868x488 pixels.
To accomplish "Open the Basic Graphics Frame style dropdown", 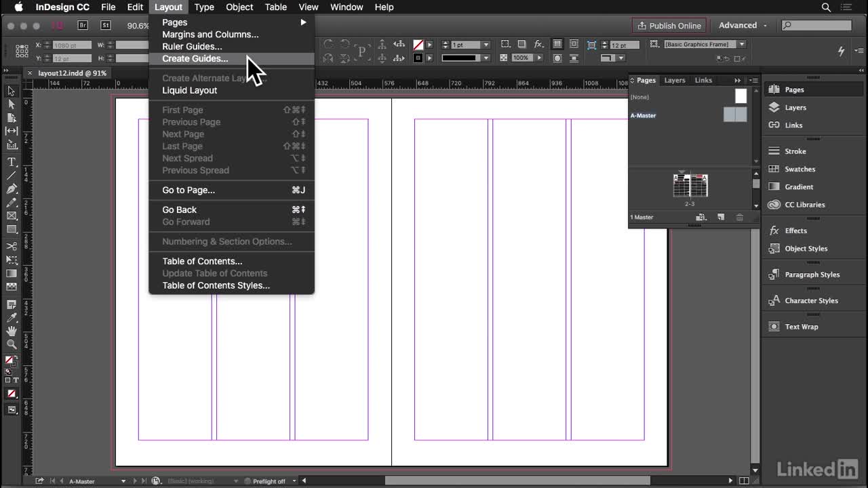I will [x=742, y=45].
